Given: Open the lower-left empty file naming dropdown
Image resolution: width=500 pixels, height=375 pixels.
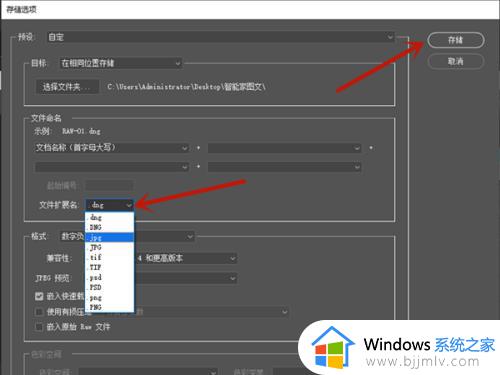Looking at the screenshot, I should point(112,167).
